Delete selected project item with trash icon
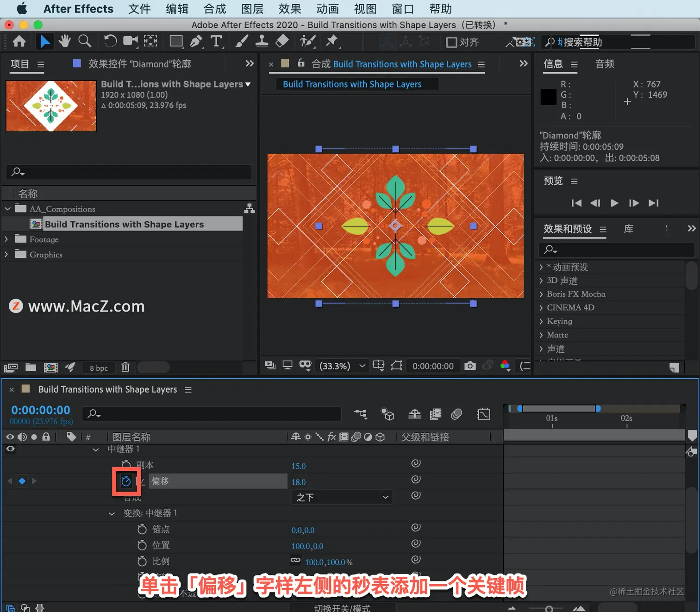 coord(125,368)
